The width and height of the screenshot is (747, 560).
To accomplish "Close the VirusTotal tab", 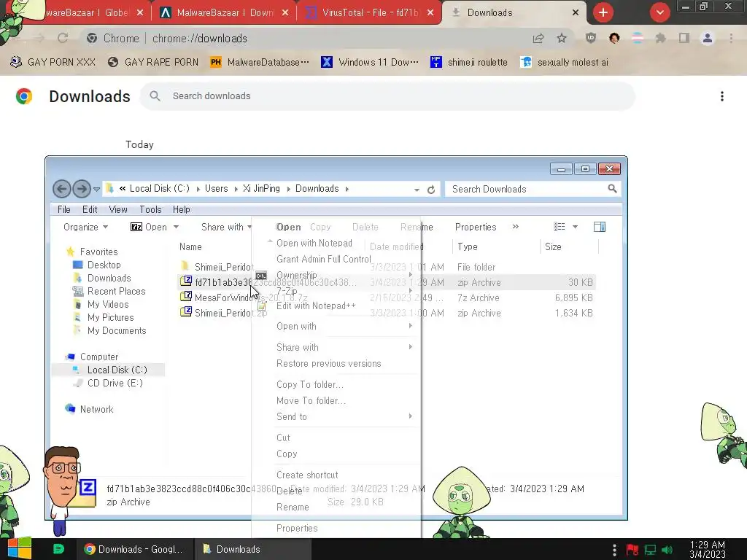I will point(430,13).
